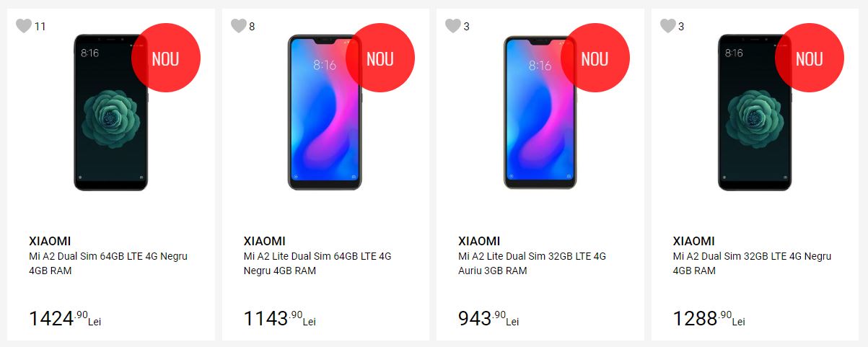Click NOU badge on Mi A2 Lite Auriu

tap(595, 58)
